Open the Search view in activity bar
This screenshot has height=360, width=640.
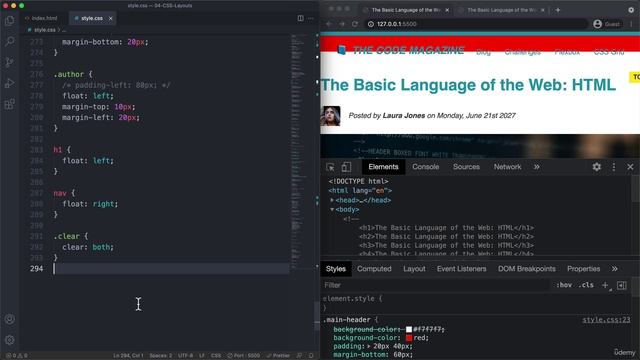click(x=10, y=41)
